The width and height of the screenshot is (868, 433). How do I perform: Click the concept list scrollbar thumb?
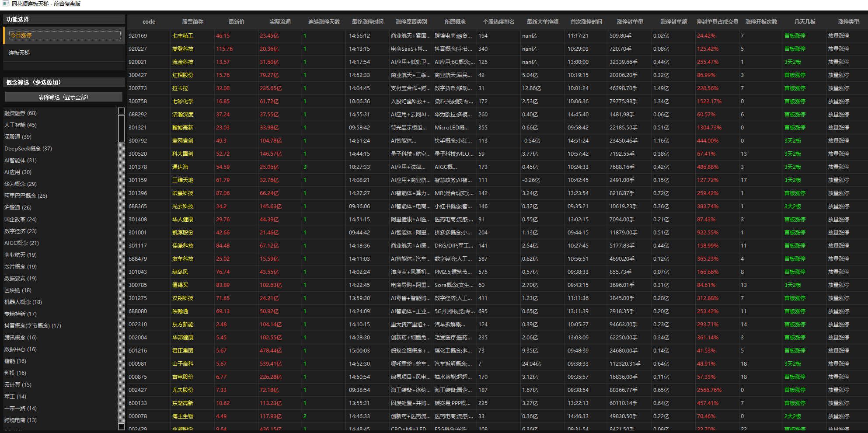(x=122, y=128)
